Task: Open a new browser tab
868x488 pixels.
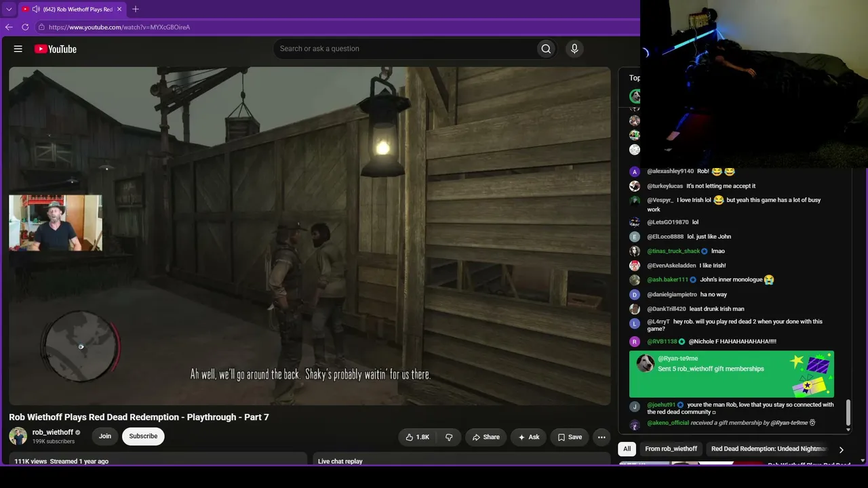Action: 136,9
